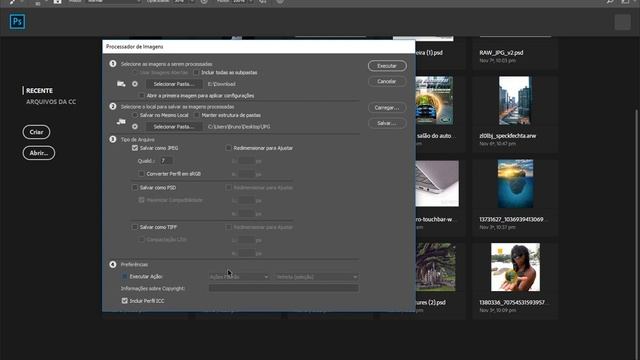Enable Abrir a primeira imagem para aplicar configurações
640x360 pixels.
point(142,96)
